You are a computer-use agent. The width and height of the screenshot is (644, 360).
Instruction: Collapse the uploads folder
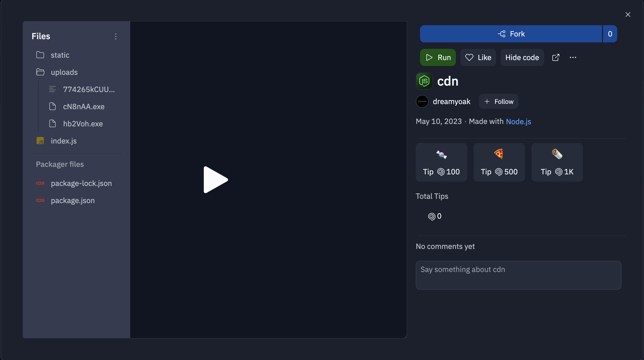pyautogui.click(x=64, y=72)
